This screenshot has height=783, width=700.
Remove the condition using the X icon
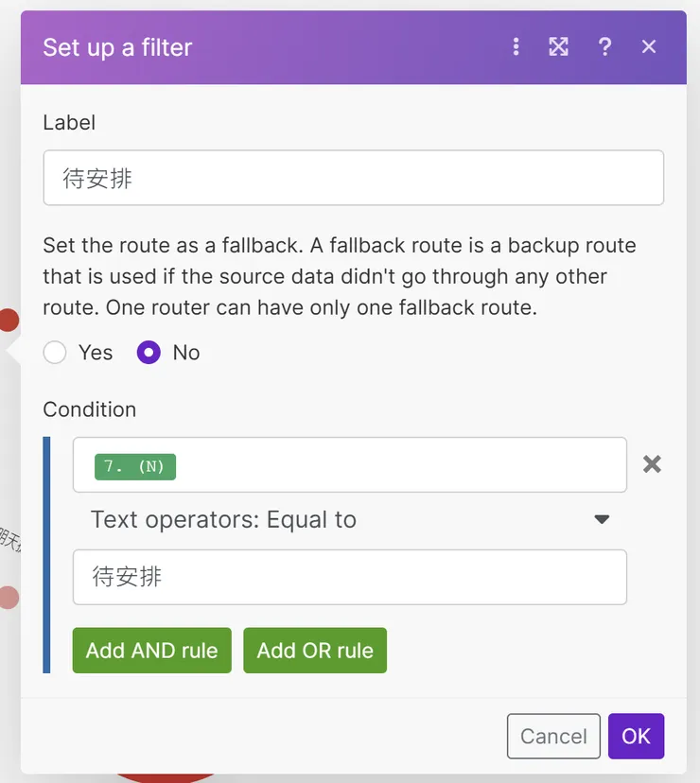[652, 463]
